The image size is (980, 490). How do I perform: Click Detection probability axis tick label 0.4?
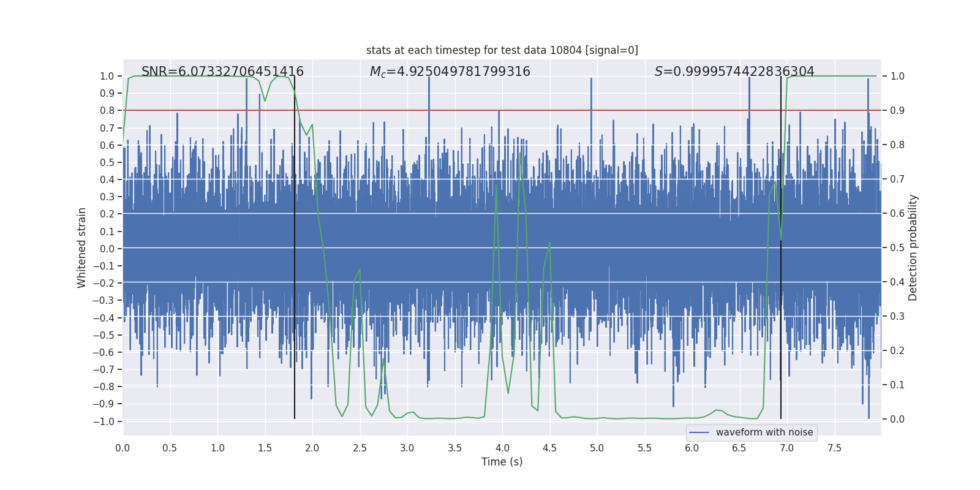(897, 282)
